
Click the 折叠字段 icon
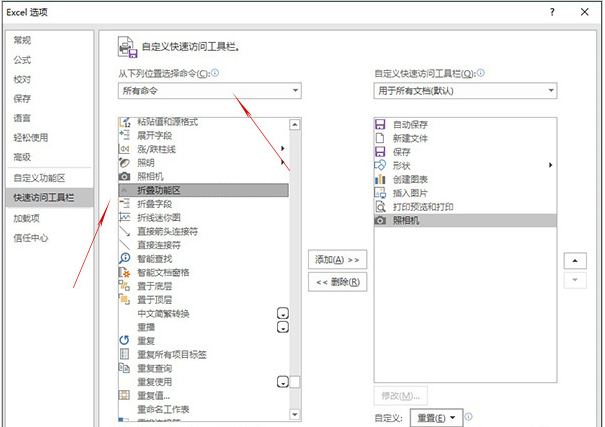[x=124, y=204]
